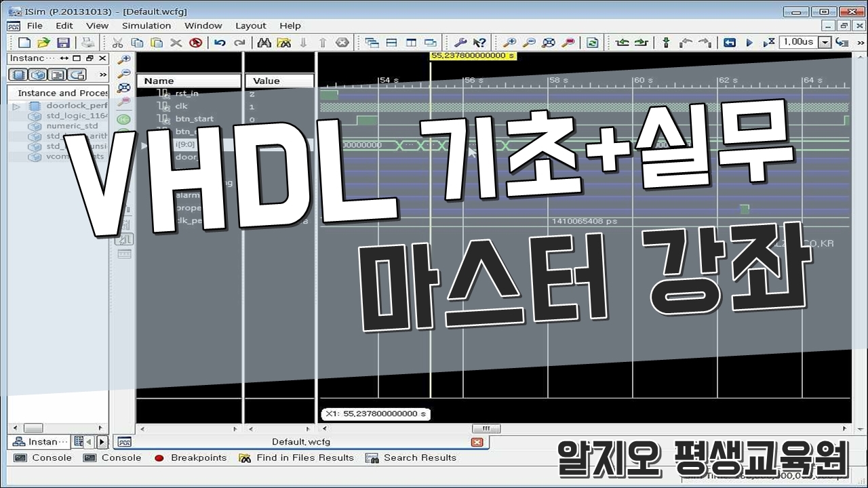This screenshot has width=868, height=488.
Task: Select the Default.wcfg waveform tab
Action: click(x=300, y=442)
